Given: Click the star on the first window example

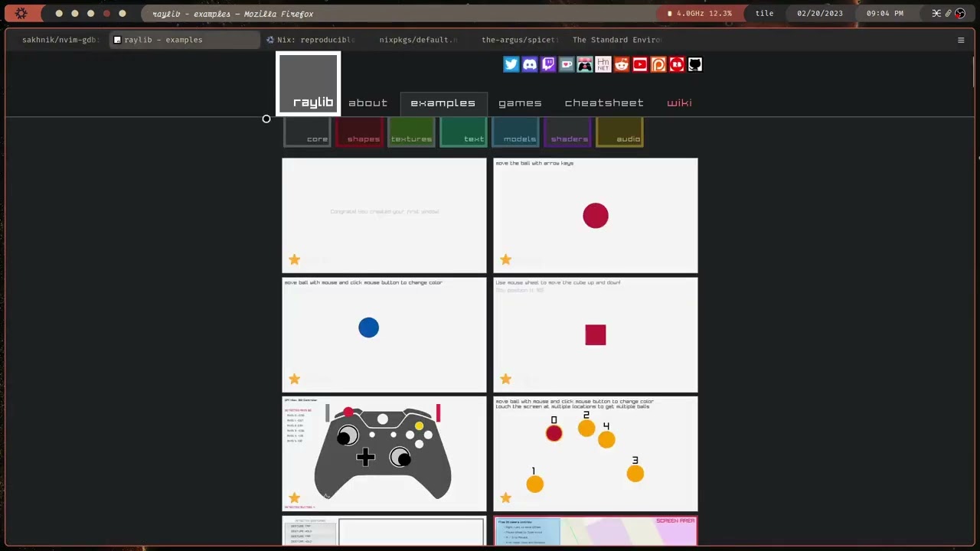Looking at the screenshot, I should (x=294, y=259).
